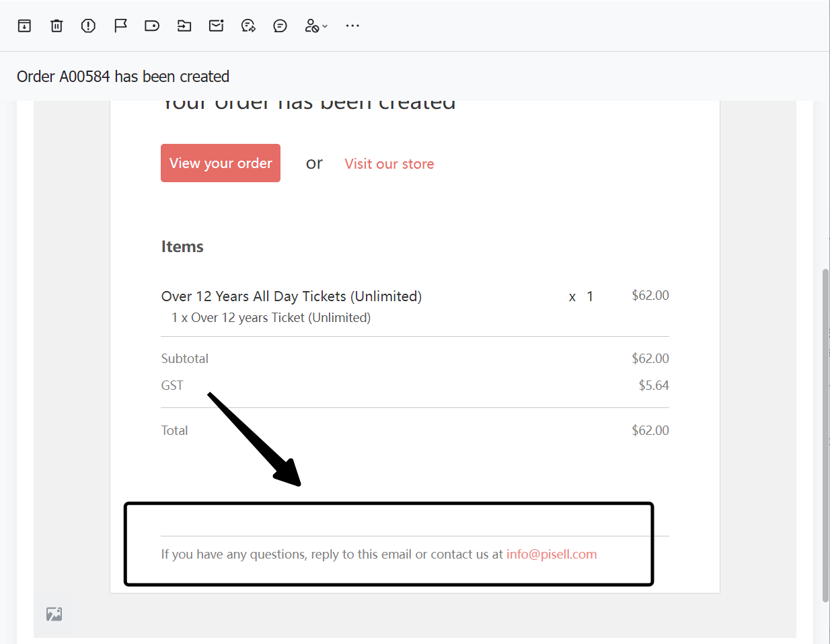Move email to another folder

184,26
